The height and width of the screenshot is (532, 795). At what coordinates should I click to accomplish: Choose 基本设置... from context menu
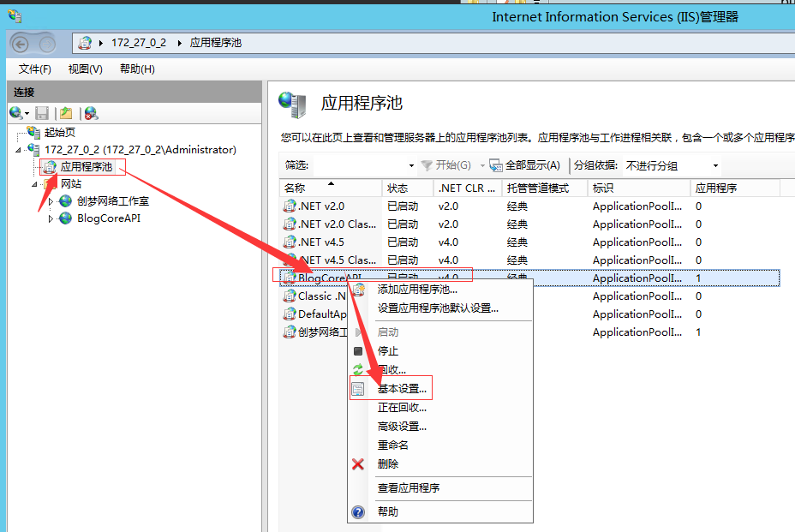point(402,389)
